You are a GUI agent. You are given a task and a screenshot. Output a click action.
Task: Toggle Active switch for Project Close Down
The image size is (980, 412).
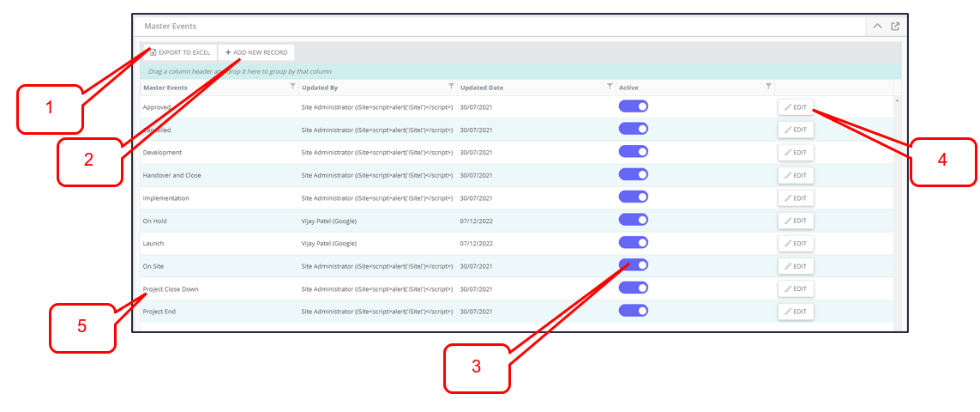point(633,288)
